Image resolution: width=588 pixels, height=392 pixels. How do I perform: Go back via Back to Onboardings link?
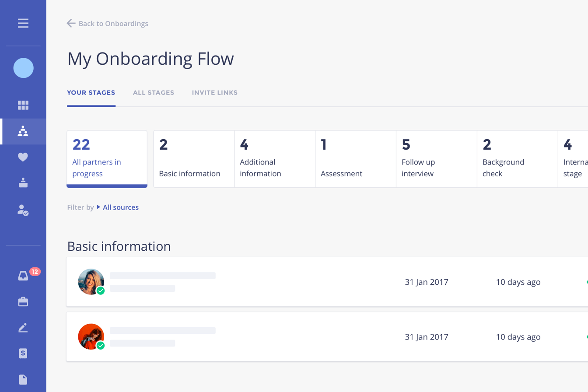[x=108, y=24]
